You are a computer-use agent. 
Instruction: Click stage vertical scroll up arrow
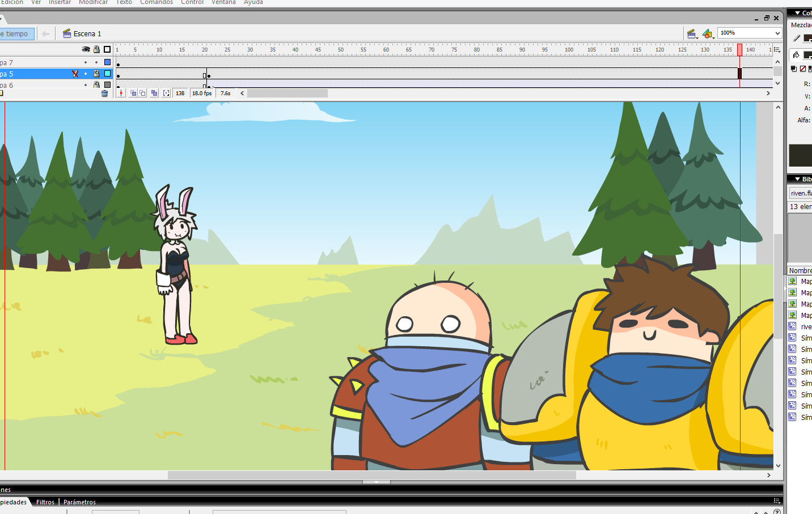[778, 107]
